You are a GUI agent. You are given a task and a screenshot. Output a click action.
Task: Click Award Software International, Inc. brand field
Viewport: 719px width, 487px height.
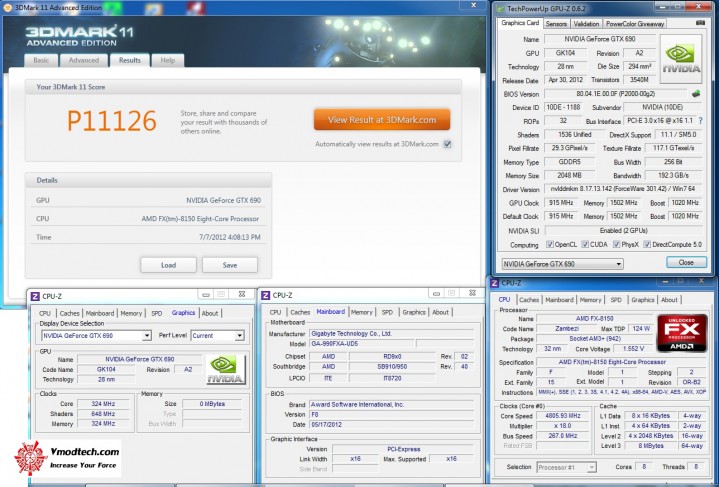click(392, 404)
